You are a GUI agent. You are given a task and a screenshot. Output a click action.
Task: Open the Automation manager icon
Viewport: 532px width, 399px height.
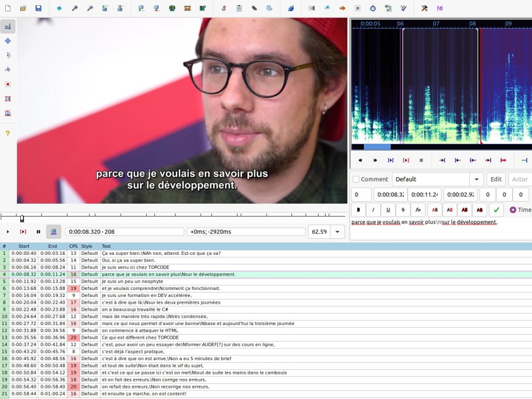(x=291, y=8)
